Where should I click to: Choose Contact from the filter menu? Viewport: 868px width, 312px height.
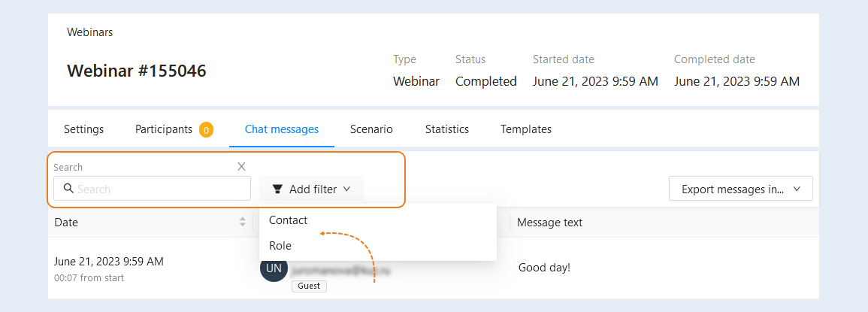[x=377, y=220]
